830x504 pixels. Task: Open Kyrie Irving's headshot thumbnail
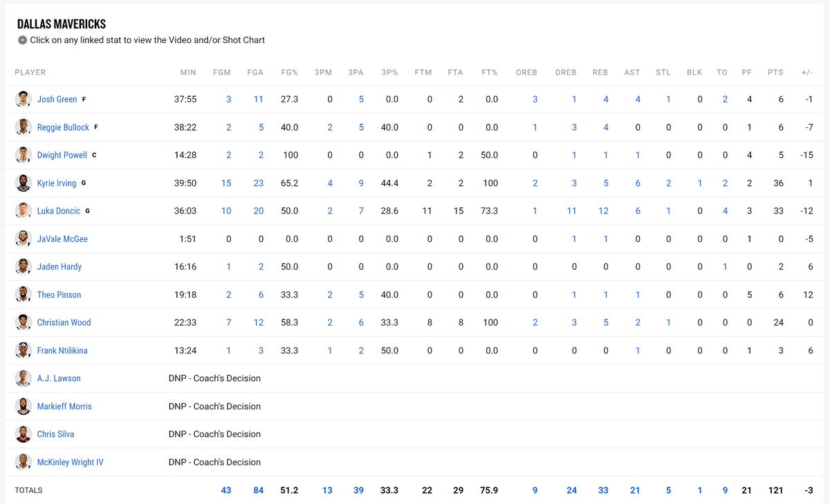point(24,183)
